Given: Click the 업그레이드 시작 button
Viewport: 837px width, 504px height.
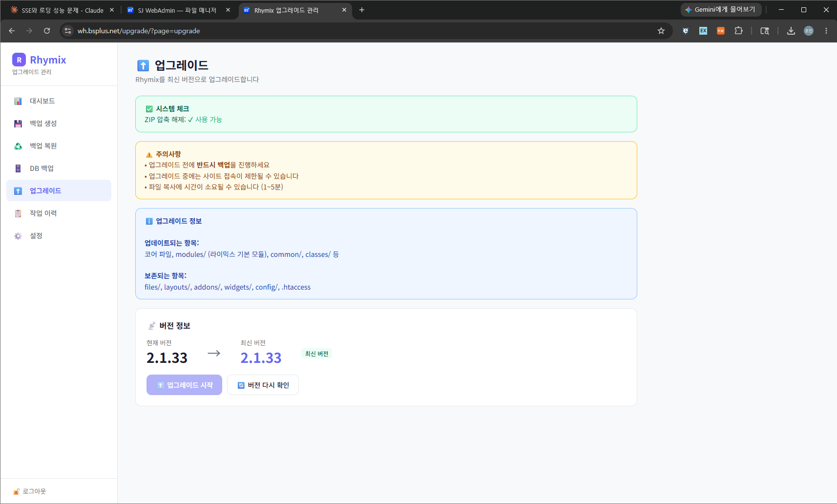Looking at the screenshot, I should click(184, 385).
